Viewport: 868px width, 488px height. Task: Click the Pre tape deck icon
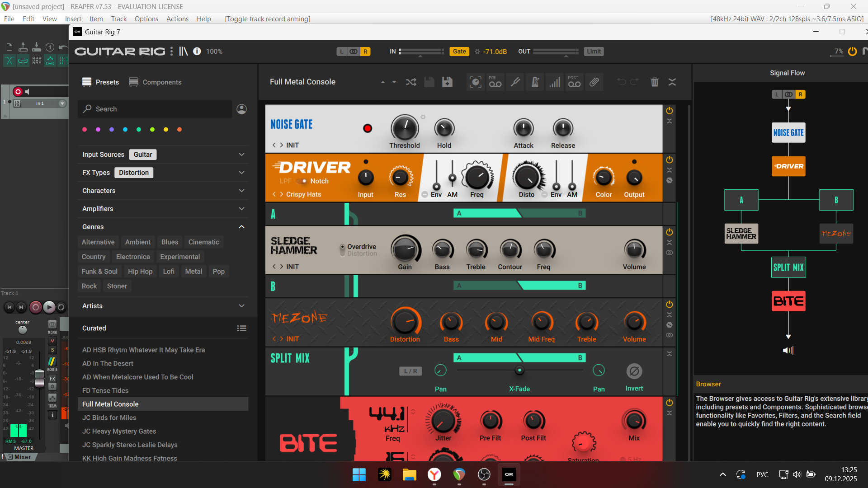tap(495, 82)
